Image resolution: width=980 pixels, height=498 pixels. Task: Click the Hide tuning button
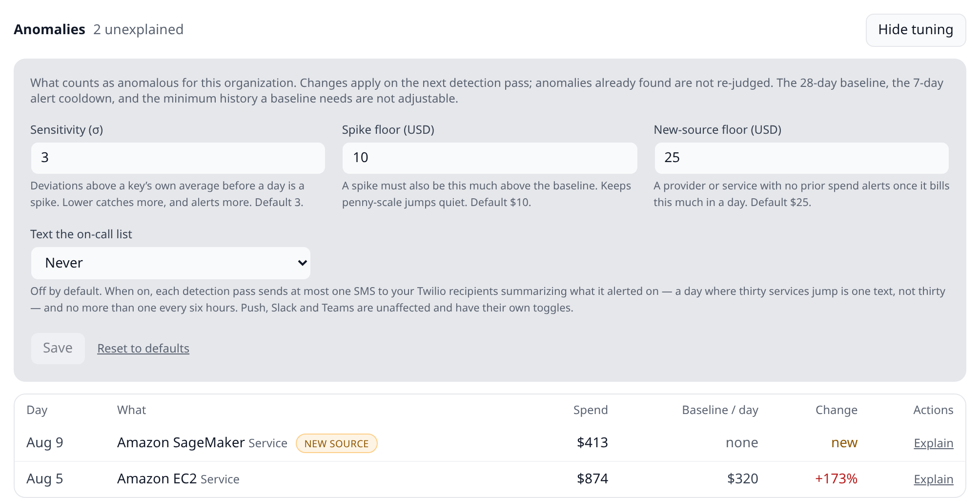[916, 30]
